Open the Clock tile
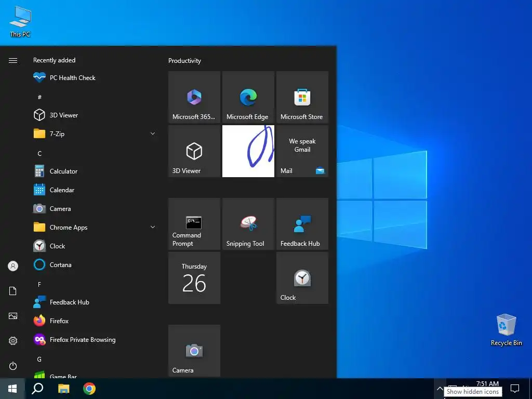The height and width of the screenshot is (399, 532). 302,278
